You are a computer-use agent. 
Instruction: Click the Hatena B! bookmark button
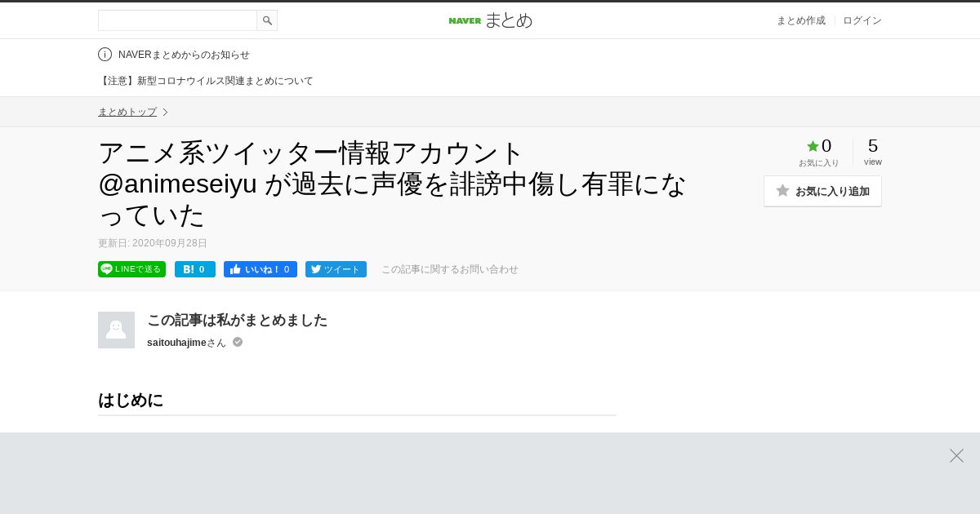195,269
